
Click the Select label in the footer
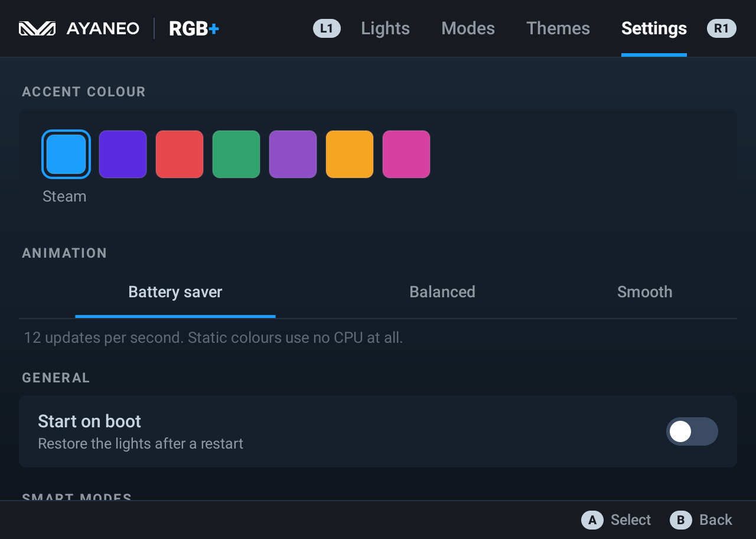(631, 520)
